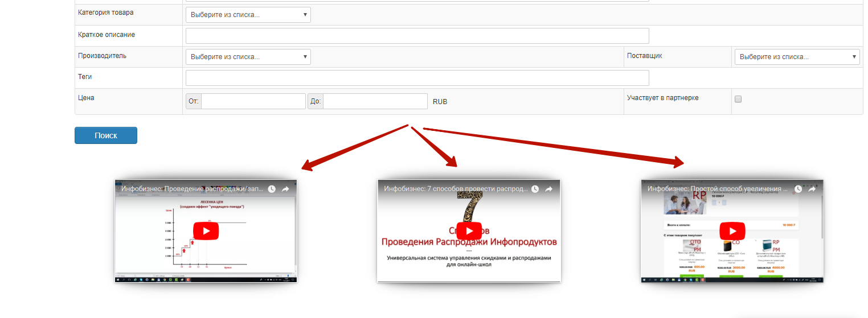
Task: Open the 'Поставщик' dropdown
Action: [797, 57]
